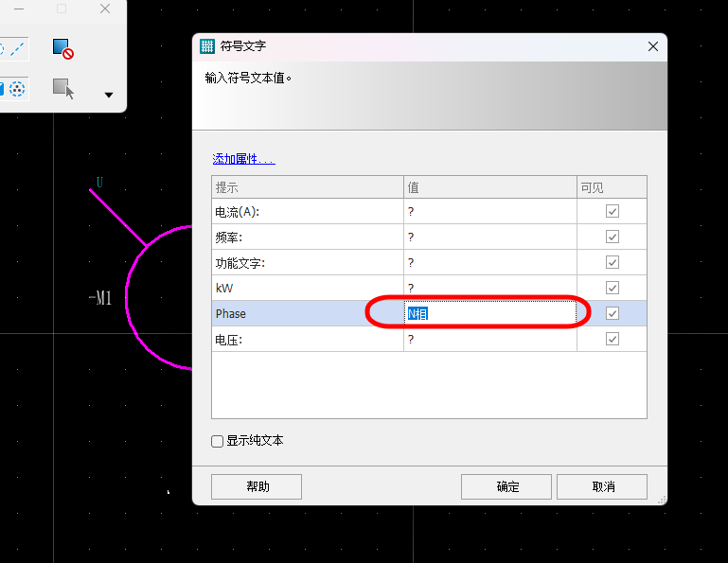
Task: Click the 可见 column header
Action: click(612, 187)
